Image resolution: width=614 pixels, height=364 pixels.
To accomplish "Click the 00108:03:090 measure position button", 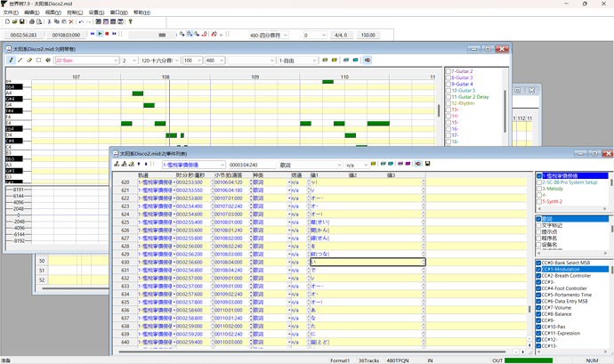I will [x=66, y=35].
